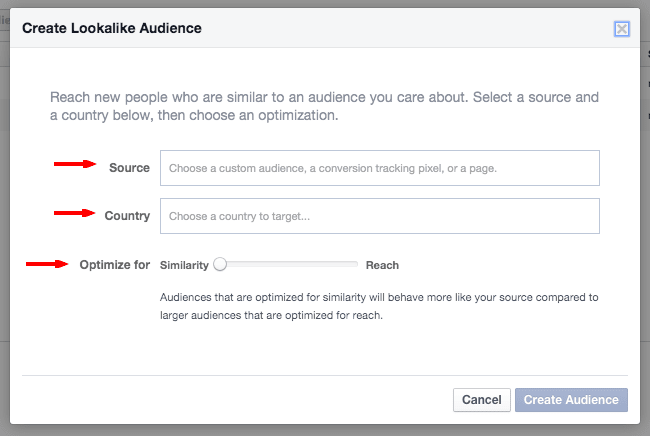Click the red arrow pointing to Source
The height and width of the screenshot is (436, 650).
[75, 166]
